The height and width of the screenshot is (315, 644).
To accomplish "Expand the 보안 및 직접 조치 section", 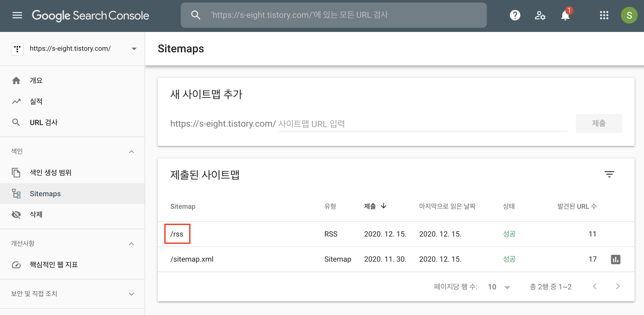I will click(x=132, y=294).
